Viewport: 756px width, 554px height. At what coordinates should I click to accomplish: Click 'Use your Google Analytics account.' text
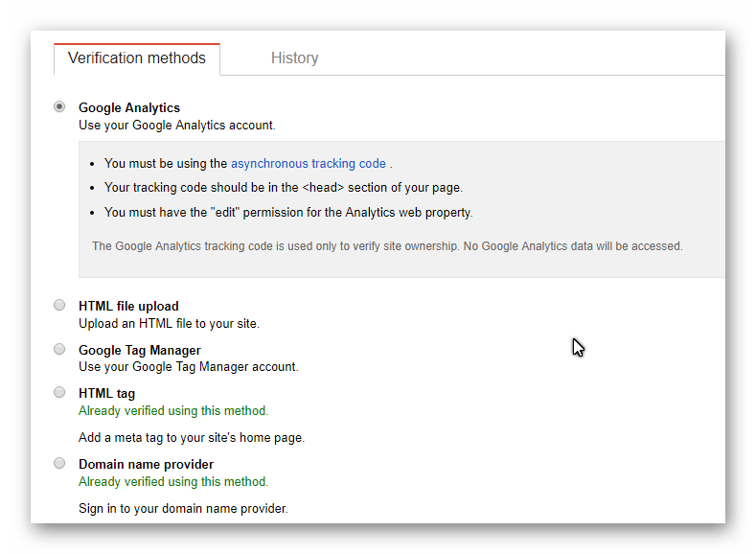tap(177, 126)
